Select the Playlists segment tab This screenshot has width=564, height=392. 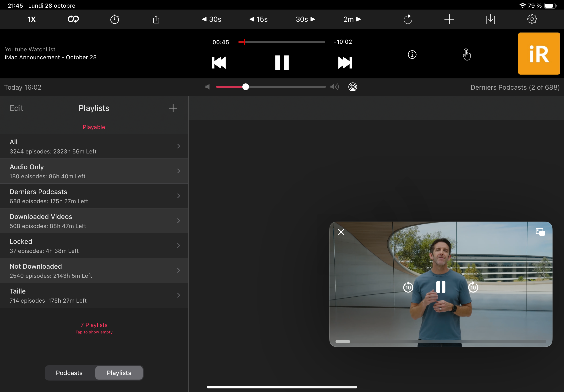[119, 373]
